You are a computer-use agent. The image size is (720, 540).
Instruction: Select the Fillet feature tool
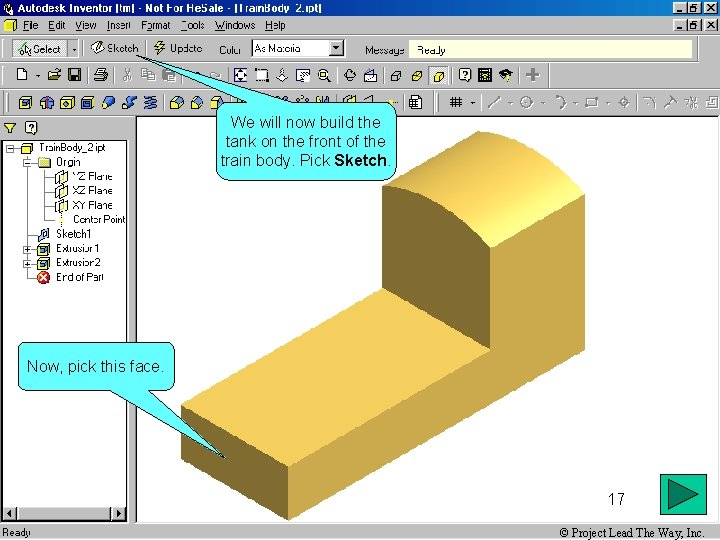[x=176, y=102]
